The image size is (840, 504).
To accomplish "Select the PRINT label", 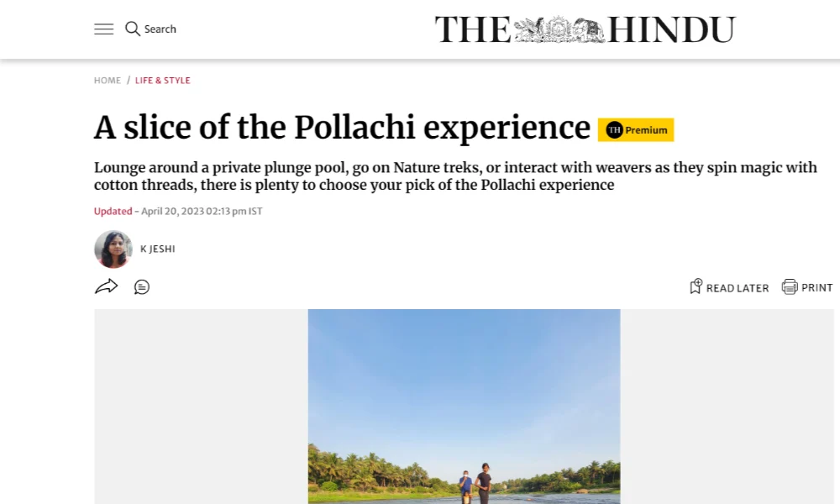I will point(817,288).
